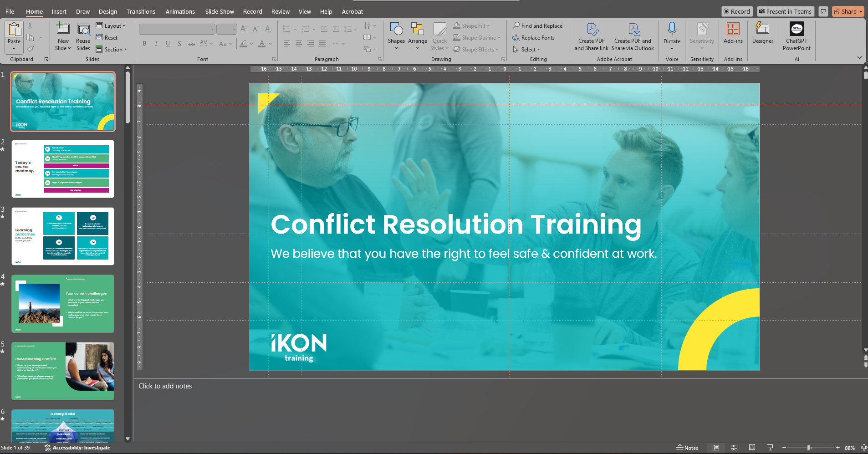
Task: Switch to Normal view icon
Action: coord(716,448)
